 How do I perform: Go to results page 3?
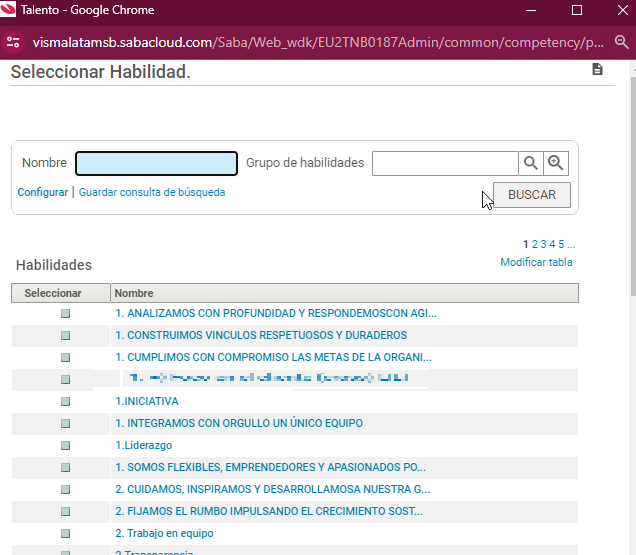pos(544,244)
